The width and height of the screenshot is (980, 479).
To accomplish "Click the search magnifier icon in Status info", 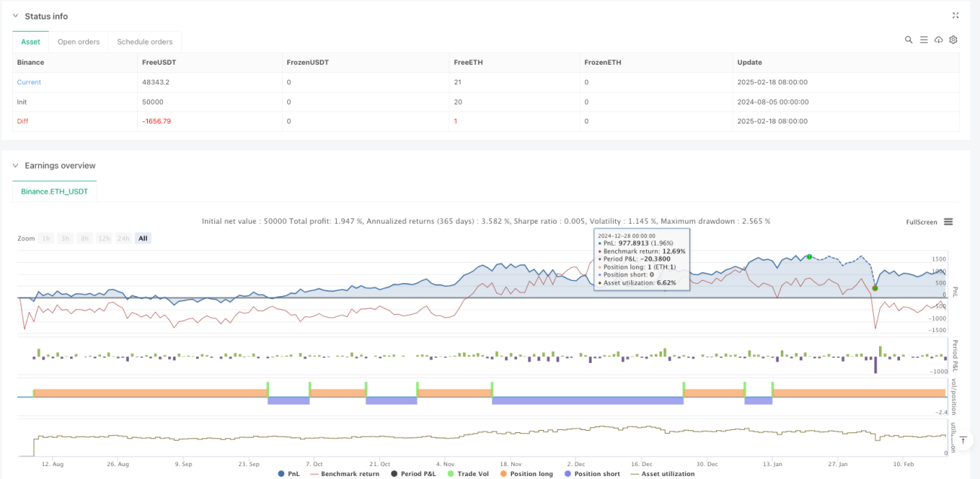I will (x=909, y=40).
